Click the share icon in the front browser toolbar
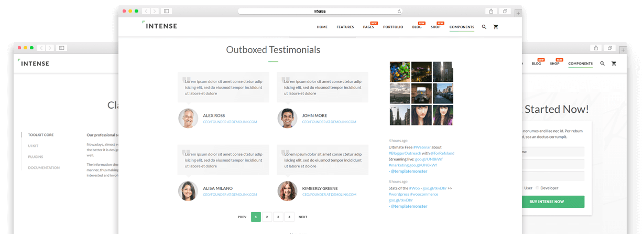Viewport: 644px width, 234px height. (x=491, y=11)
